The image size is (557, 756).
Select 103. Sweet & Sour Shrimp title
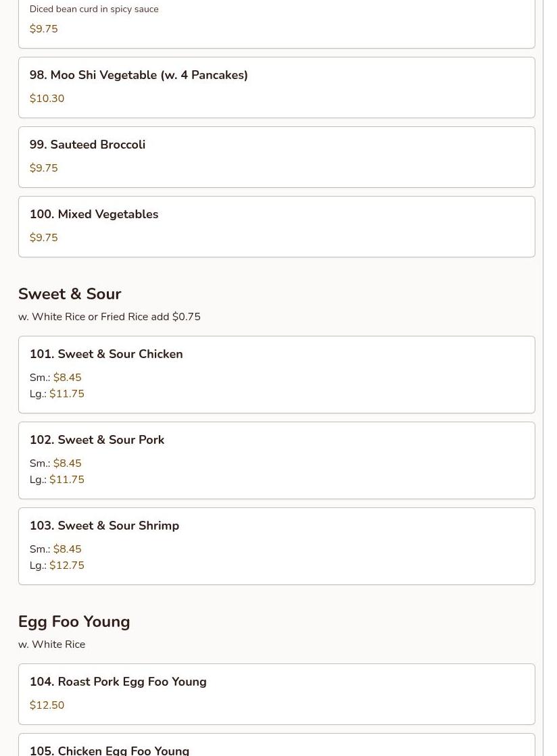coord(104,526)
